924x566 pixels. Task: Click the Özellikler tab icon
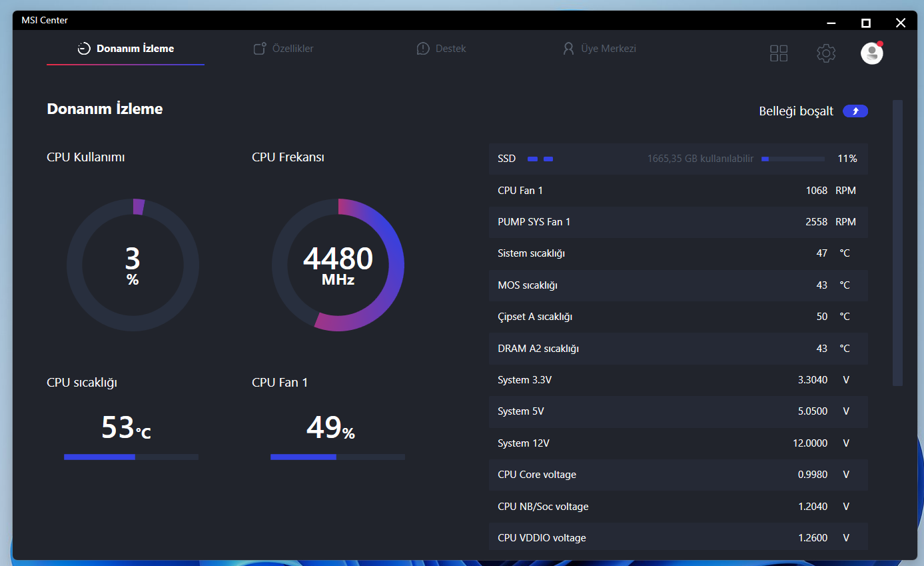pyautogui.click(x=260, y=49)
